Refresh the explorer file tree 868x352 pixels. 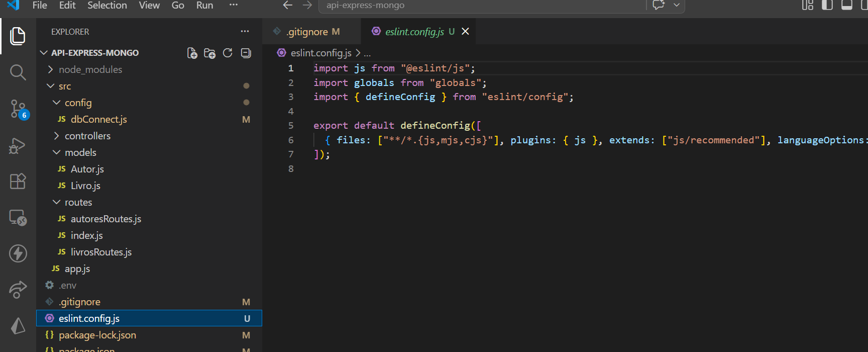click(x=228, y=53)
